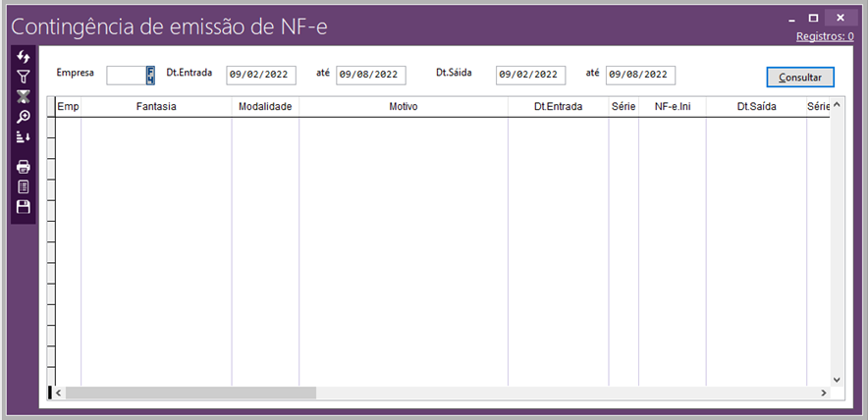Click the Dt.Entrada end date field
Image resolution: width=868 pixels, height=420 pixels.
click(x=370, y=75)
